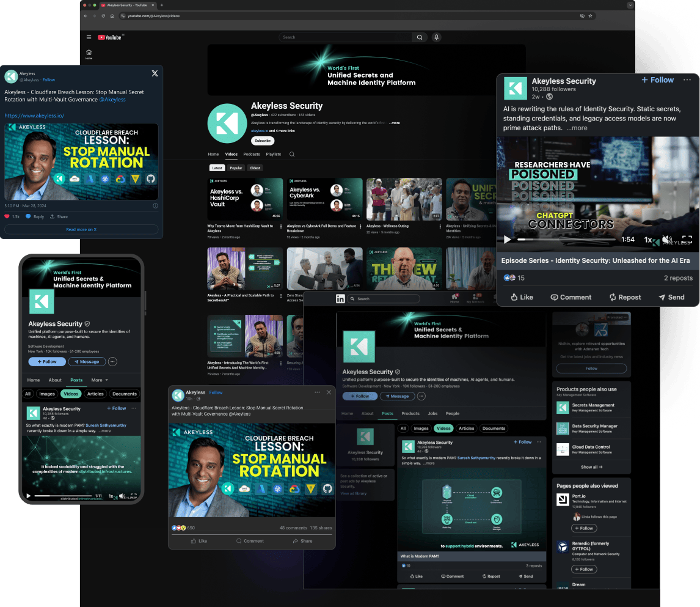Open tweet info icon beside timestamp
Image resolution: width=700 pixels, height=607 pixels.
pyautogui.click(x=155, y=206)
